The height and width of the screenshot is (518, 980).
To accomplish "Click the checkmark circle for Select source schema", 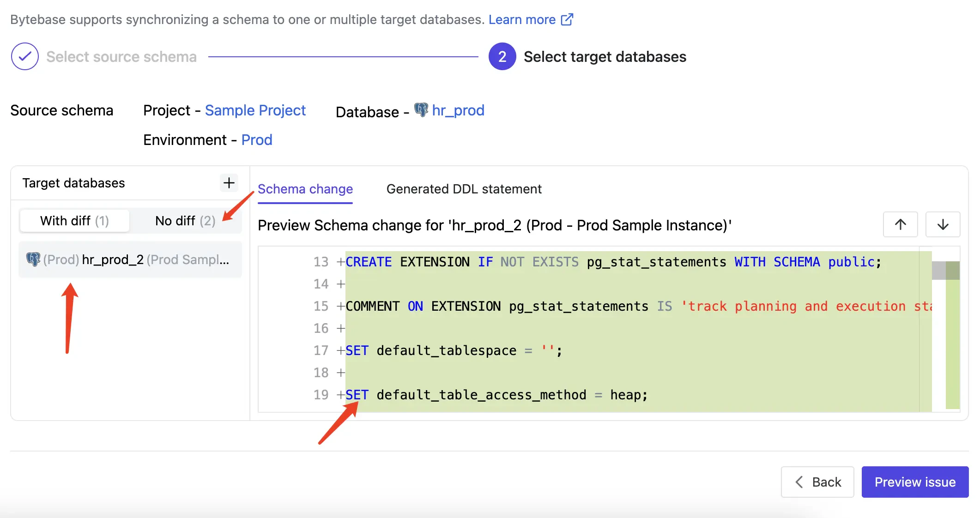I will (x=24, y=56).
